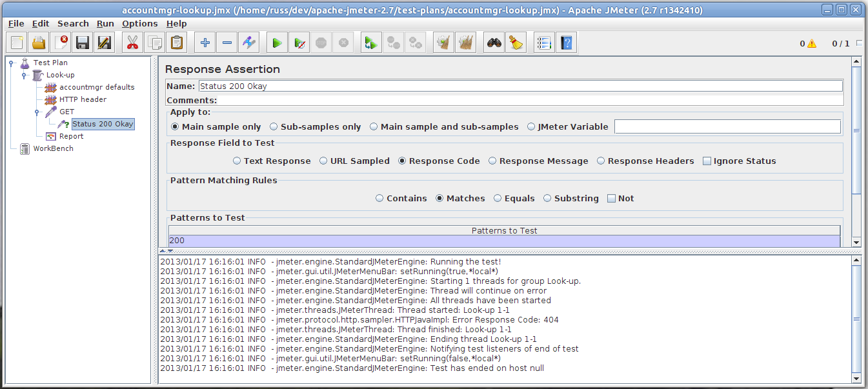868x389 pixels.
Task: Select the Report listener in tree
Action: pyautogui.click(x=71, y=137)
